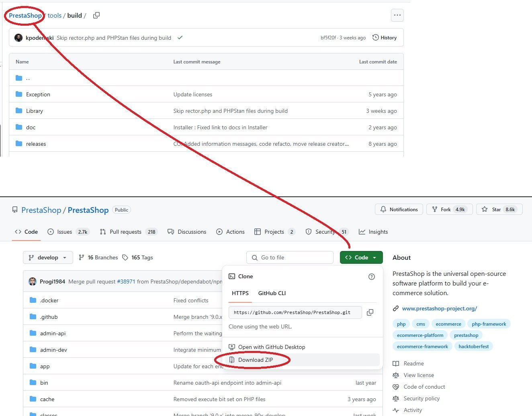532x416 pixels.
Task: Open the bin folder
Action: point(44,383)
